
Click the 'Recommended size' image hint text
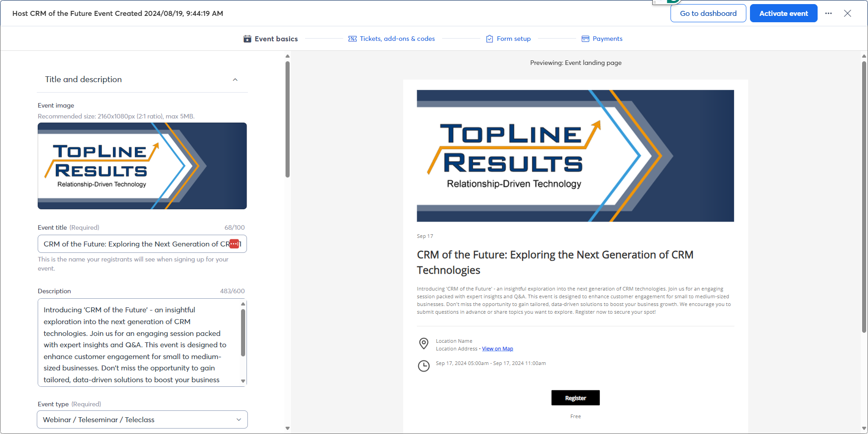pyautogui.click(x=116, y=117)
